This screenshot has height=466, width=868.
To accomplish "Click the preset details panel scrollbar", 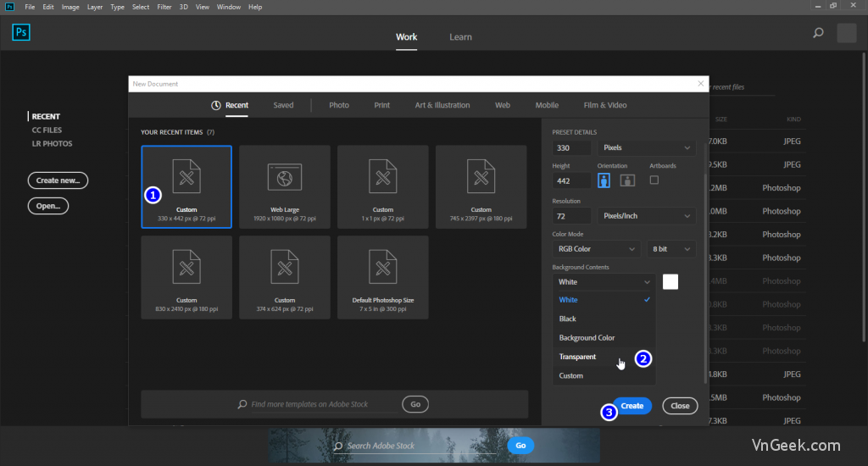I will click(705, 277).
